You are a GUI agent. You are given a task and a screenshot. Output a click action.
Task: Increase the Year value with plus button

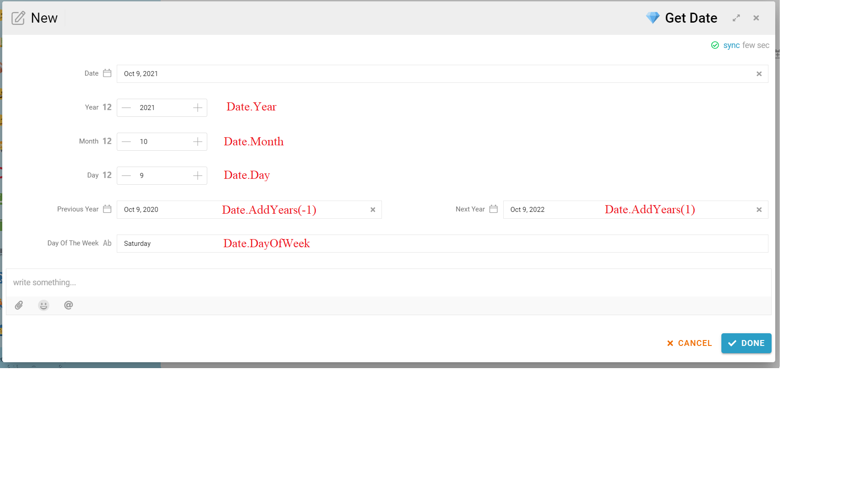(x=198, y=108)
